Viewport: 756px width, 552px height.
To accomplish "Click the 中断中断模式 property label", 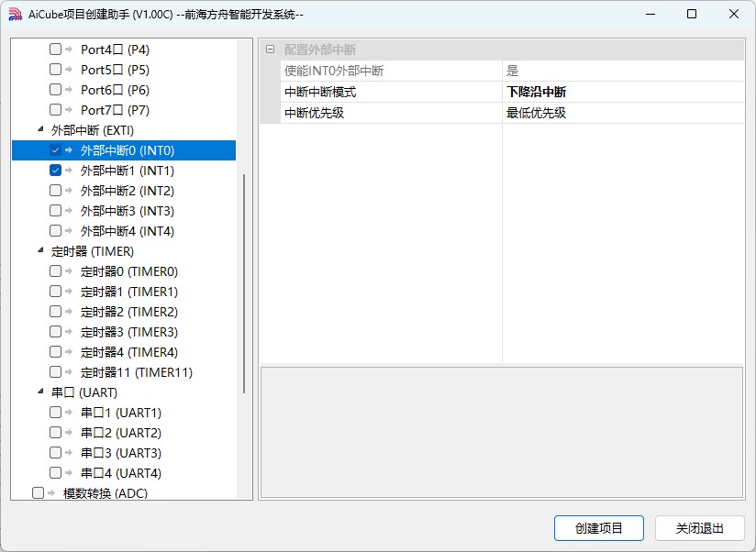I will pos(320,92).
